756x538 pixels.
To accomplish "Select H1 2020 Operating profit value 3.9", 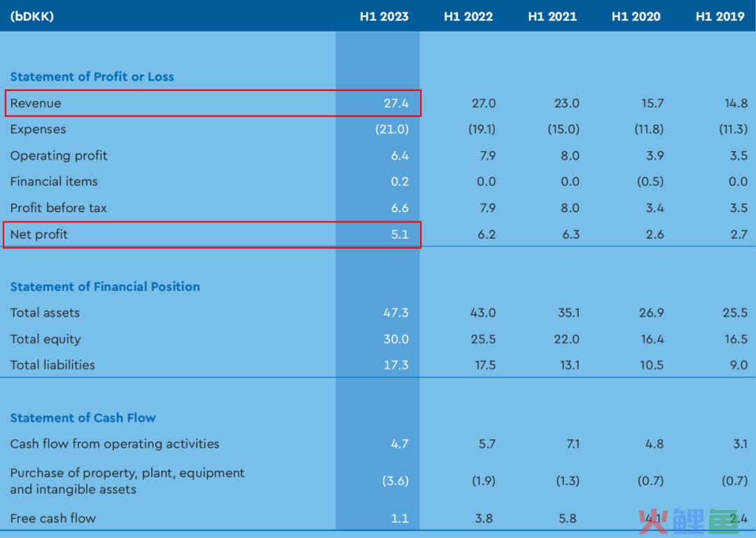I will 654,156.
